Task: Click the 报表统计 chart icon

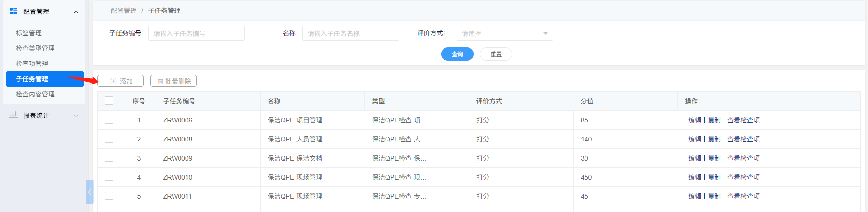Action: [x=13, y=115]
